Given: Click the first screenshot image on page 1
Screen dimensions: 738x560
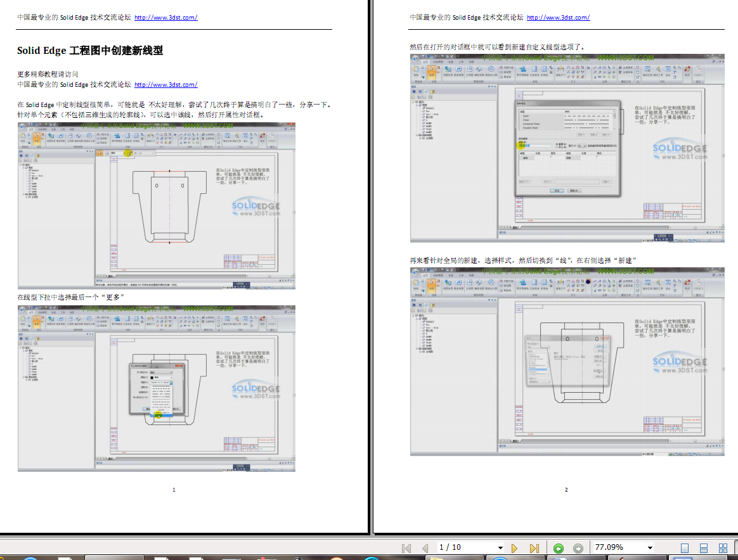Looking at the screenshot, I should (157, 206).
